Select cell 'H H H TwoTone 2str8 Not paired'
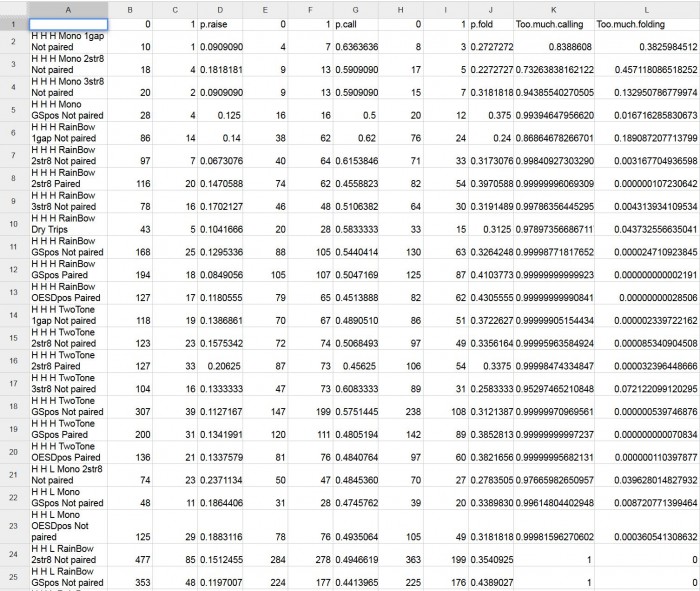The width and height of the screenshot is (700, 591). coord(68,338)
